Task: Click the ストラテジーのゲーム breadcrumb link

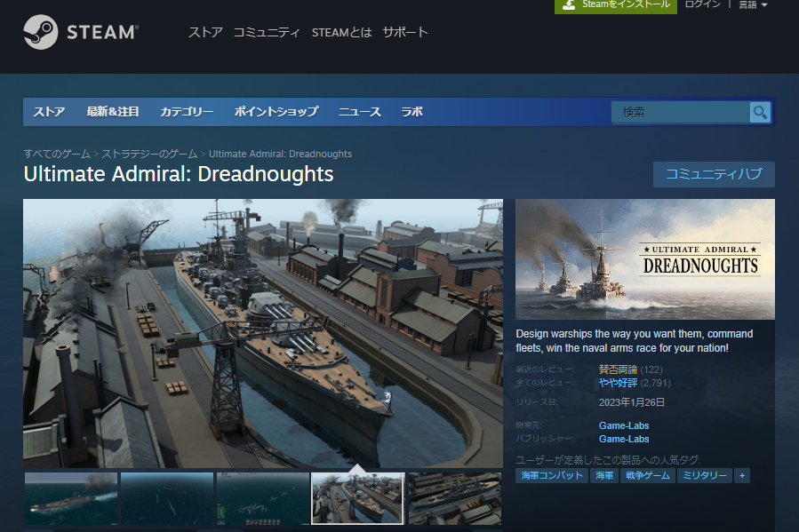Action: point(149,155)
